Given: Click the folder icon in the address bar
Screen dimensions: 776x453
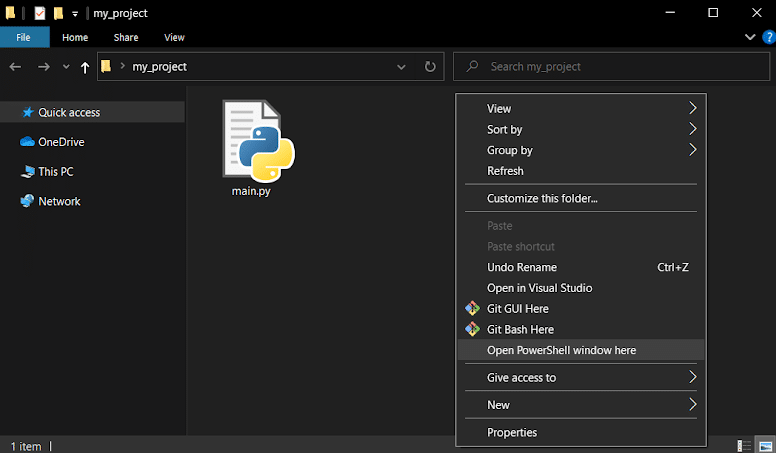Looking at the screenshot, I should click(x=106, y=66).
